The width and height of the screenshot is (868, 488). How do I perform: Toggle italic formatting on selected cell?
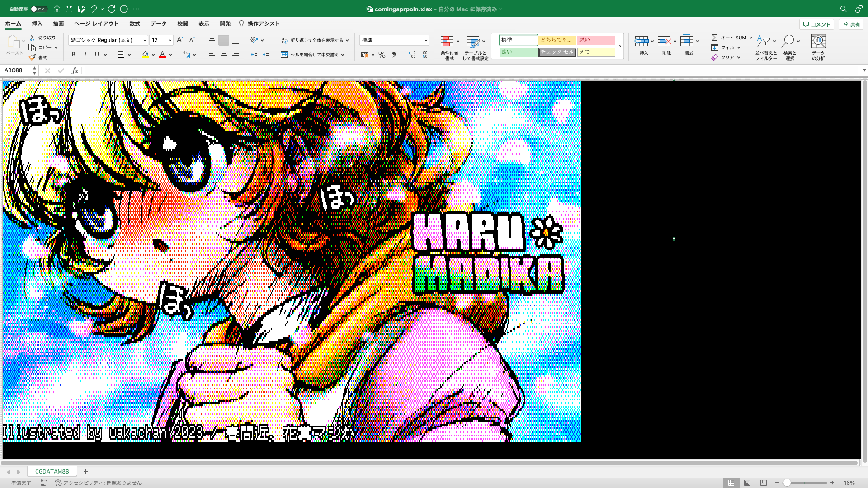tap(85, 54)
